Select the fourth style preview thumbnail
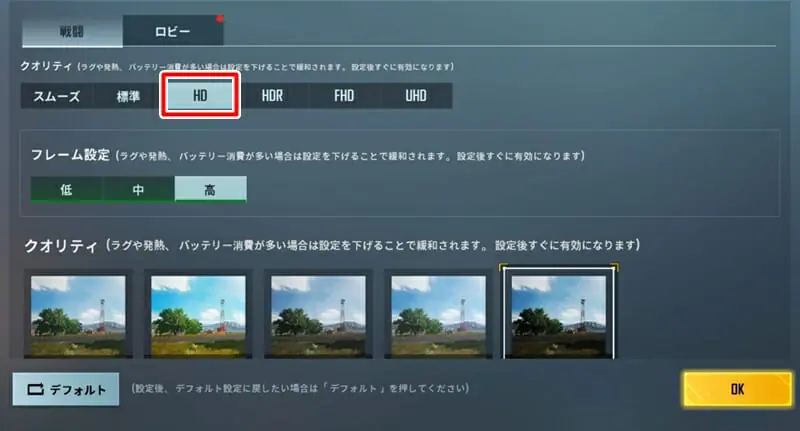Viewport: 800px width, 431px height. pos(438,314)
